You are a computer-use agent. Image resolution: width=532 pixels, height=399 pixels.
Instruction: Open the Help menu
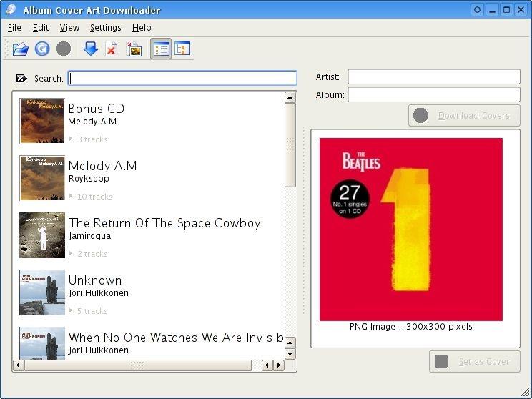pyautogui.click(x=142, y=28)
